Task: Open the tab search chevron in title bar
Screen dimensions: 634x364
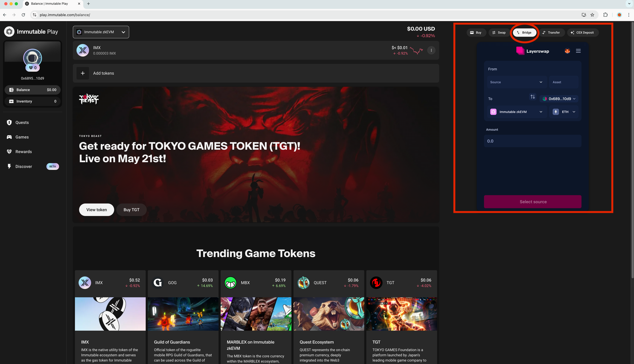Action: tap(629, 4)
